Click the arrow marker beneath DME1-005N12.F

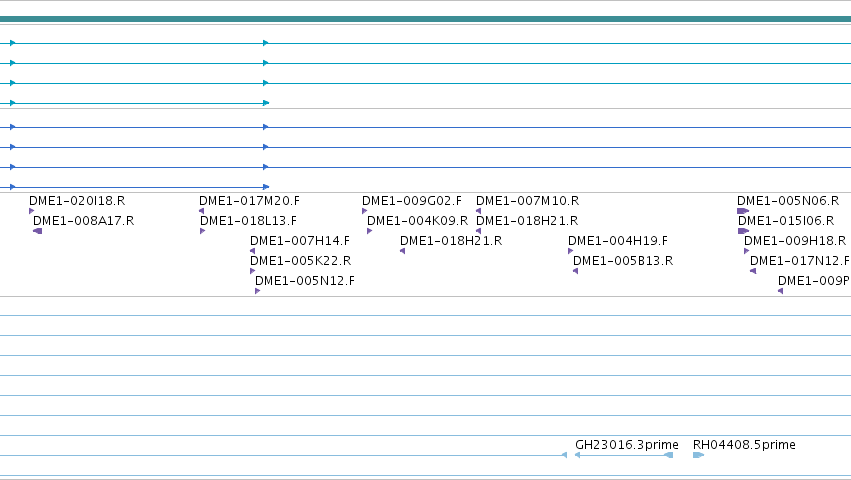257,291
